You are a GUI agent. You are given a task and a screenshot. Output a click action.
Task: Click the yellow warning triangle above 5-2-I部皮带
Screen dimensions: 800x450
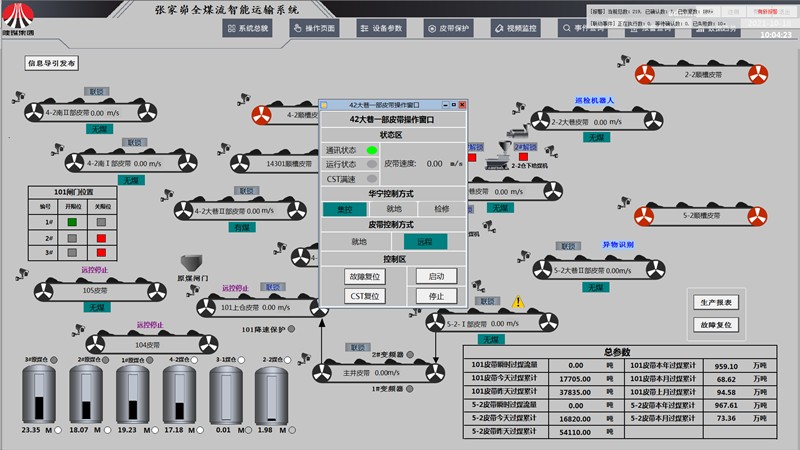tap(518, 302)
